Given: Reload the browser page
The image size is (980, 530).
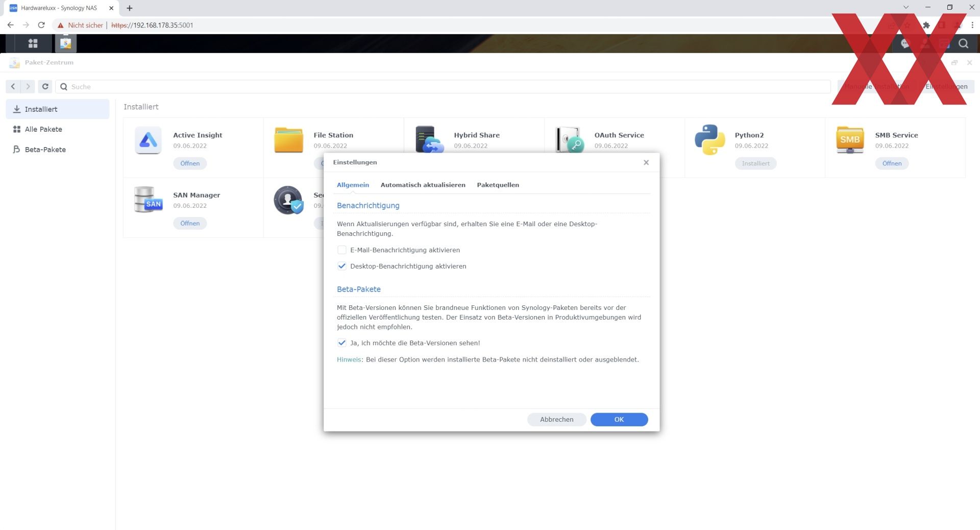Looking at the screenshot, I should tap(41, 25).
